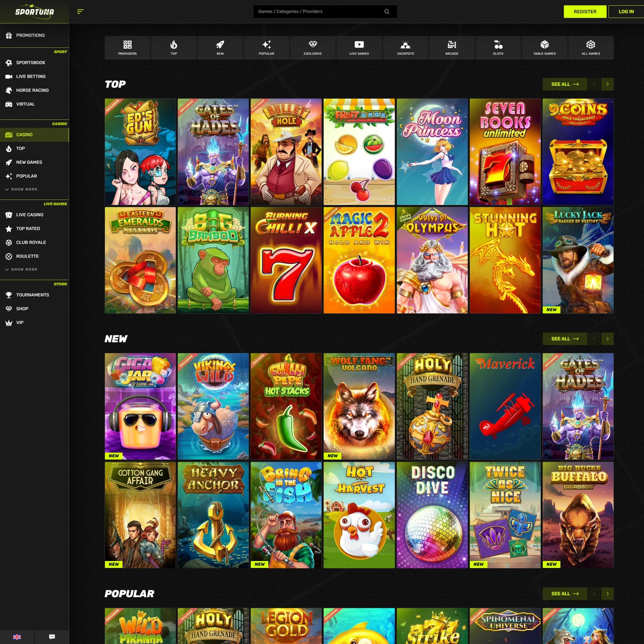Select Casino in the sidebar

click(x=34, y=135)
